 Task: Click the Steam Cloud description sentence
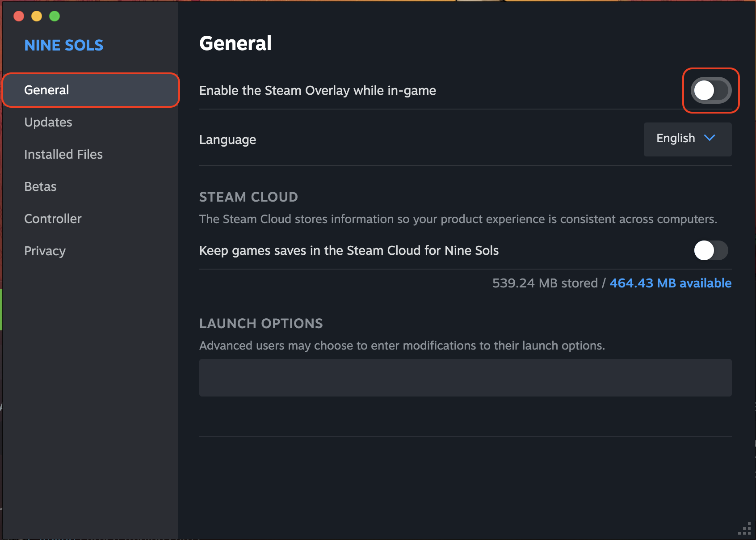point(458,219)
